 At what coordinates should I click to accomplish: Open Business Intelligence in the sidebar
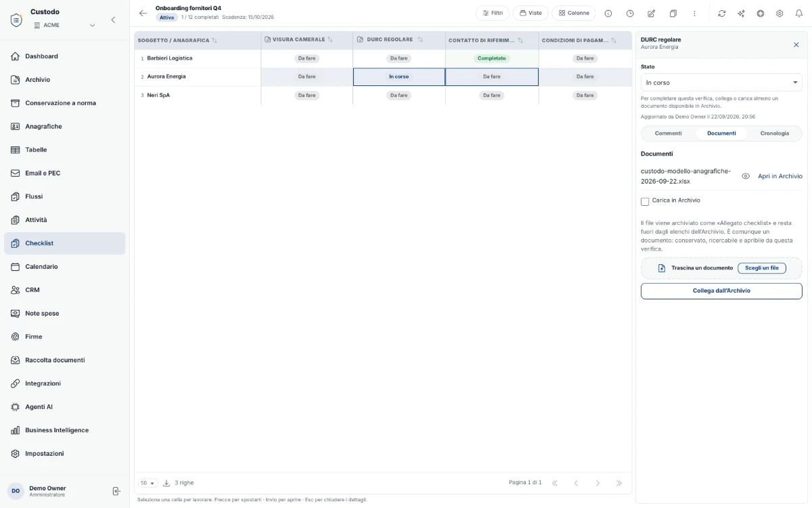(x=64, y=430)
